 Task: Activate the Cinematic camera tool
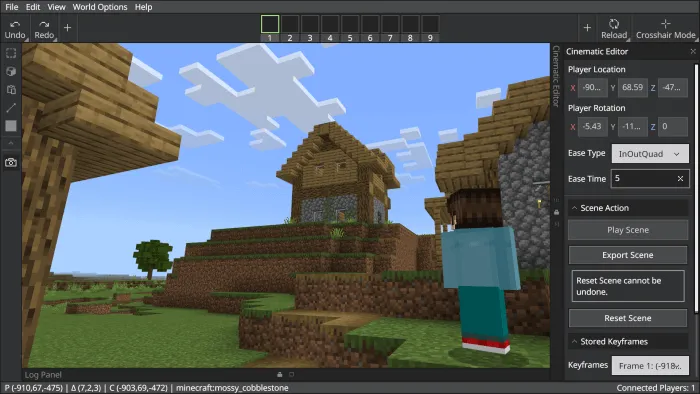(x=11, y=162)
